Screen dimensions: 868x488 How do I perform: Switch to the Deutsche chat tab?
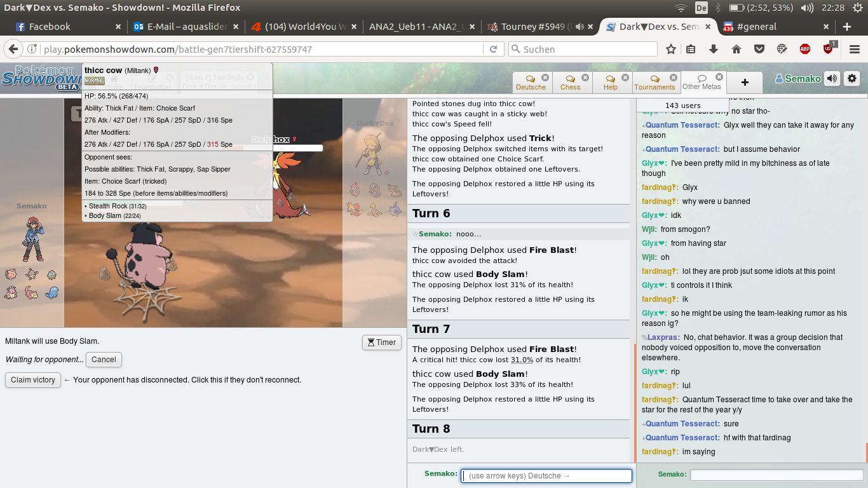(x=531, y=83)
